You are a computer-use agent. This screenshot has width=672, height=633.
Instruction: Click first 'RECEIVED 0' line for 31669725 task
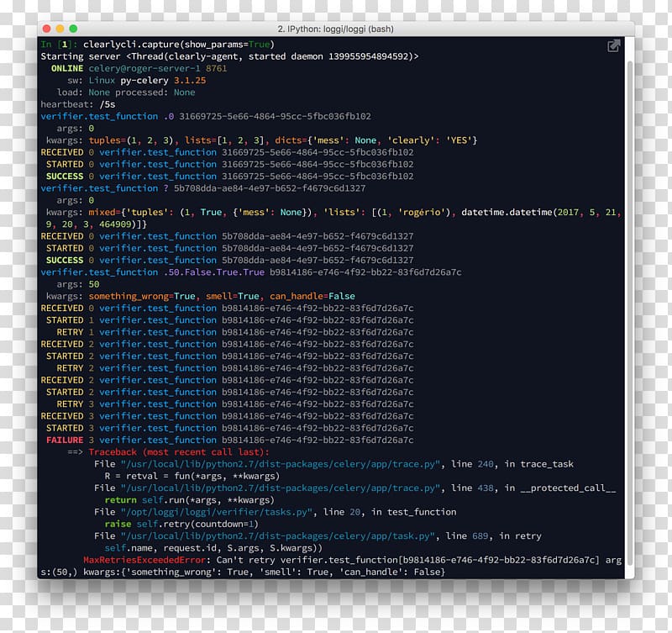(227, 152)
